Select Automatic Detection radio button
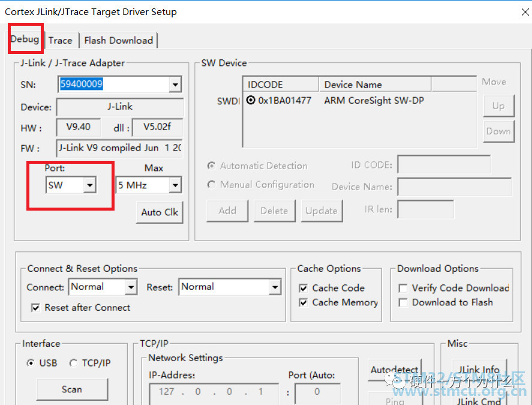The height and width of the screenshot is (405, 532). pos(211,166)
